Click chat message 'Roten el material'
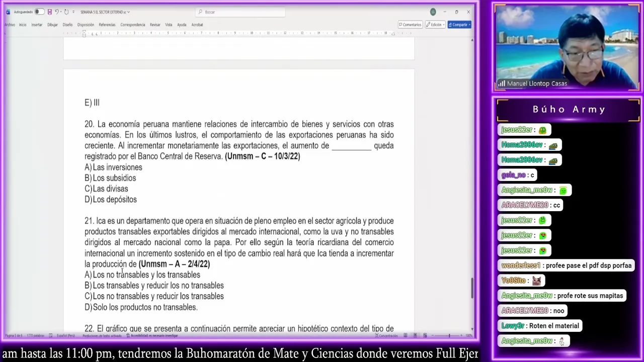Screen dimensions: 644x362 coord(554,326)
